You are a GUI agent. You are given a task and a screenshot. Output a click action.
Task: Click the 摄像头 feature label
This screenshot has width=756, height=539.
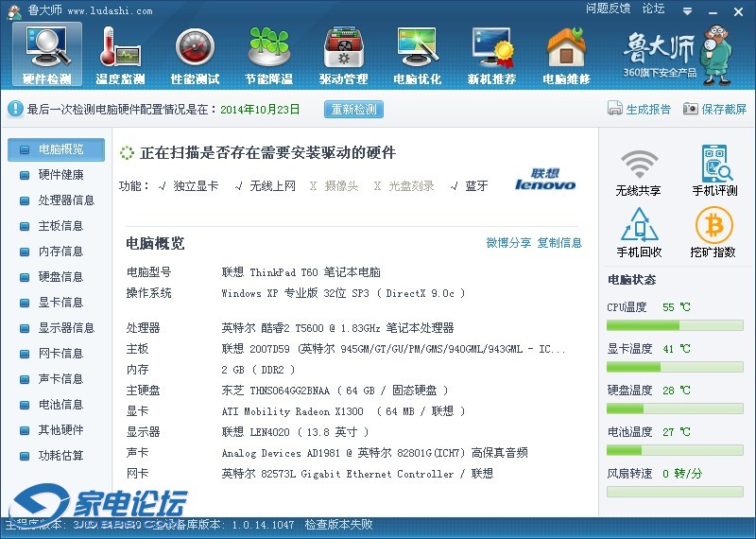pyautogui.click(x=341, y=186)
